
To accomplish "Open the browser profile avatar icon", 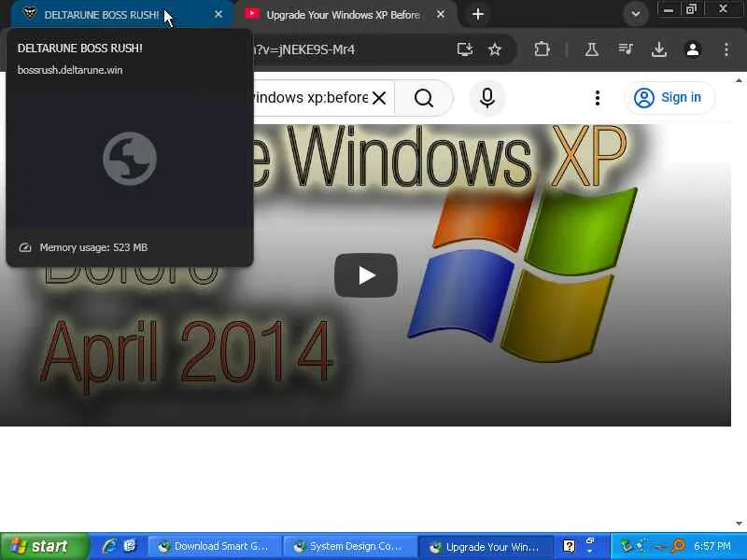I will [693, 49].
